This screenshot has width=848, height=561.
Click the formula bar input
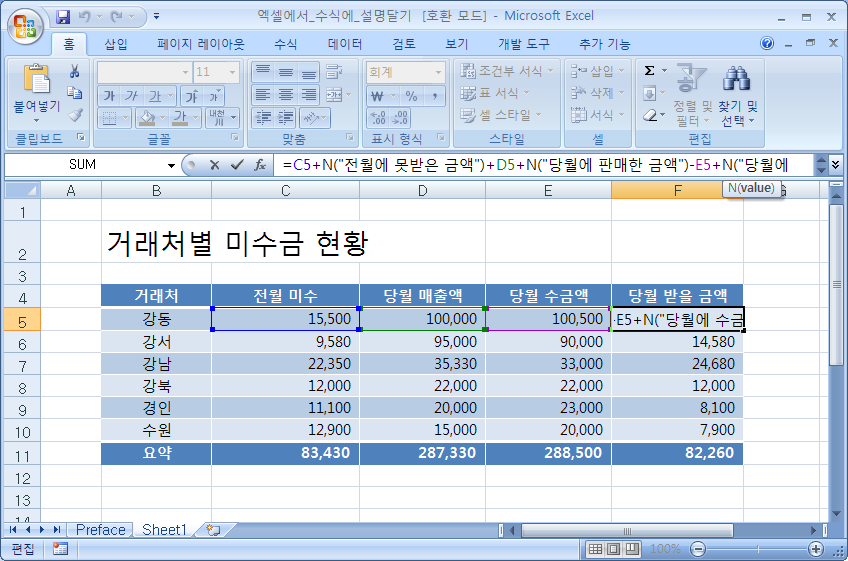[x=545, y=165]
